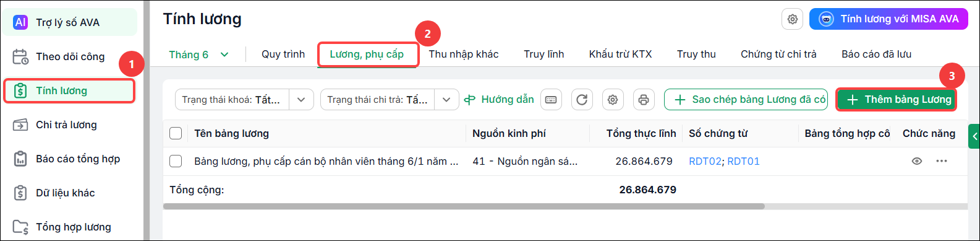Click Nguồn kinh phí column header

click(x=509, y=133)
